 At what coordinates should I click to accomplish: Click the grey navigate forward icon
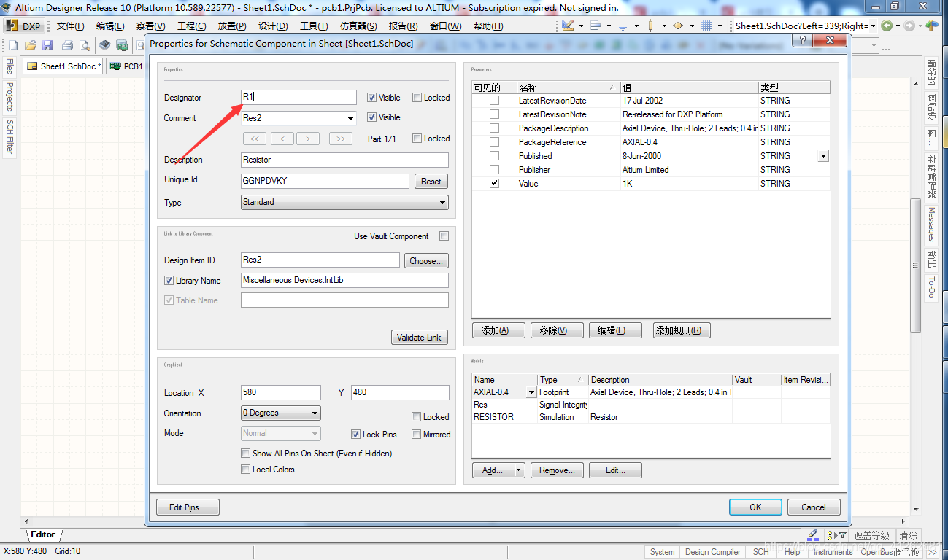pos(909,26)
